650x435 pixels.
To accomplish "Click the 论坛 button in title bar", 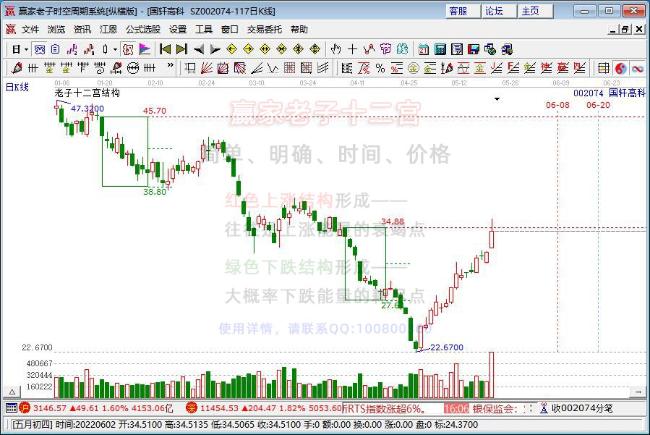I will tap(499, 11).
